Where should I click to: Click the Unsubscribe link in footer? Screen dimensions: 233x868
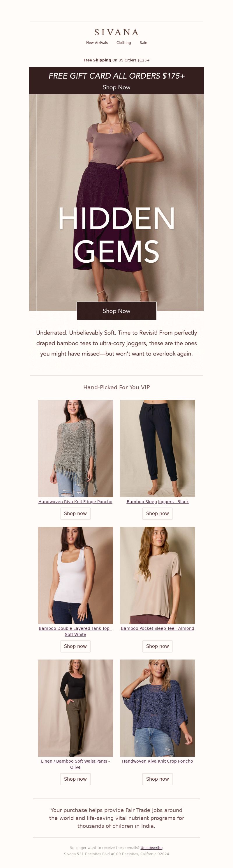click(x=151, y=848)
